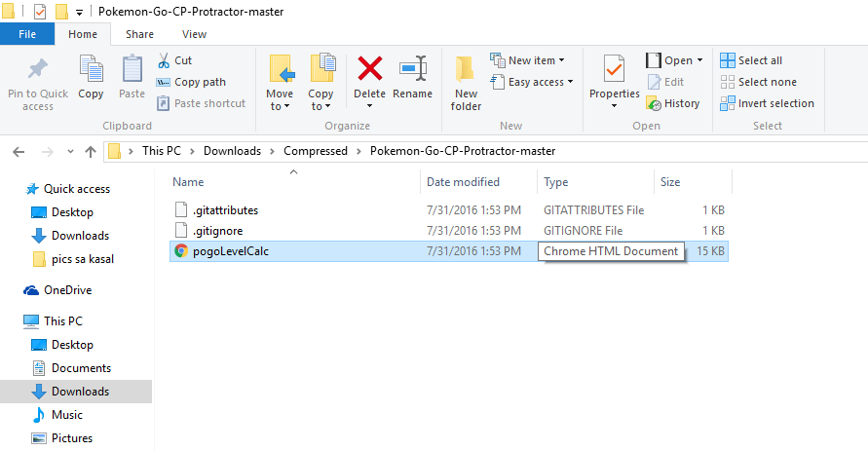This screenshot has height=451, width=868.
Task: Expand the Delete dropdown arrow
Action: (x=370, y=106)
